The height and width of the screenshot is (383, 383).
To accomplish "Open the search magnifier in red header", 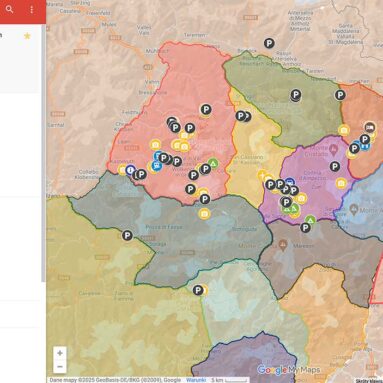I will pos(10,9).
